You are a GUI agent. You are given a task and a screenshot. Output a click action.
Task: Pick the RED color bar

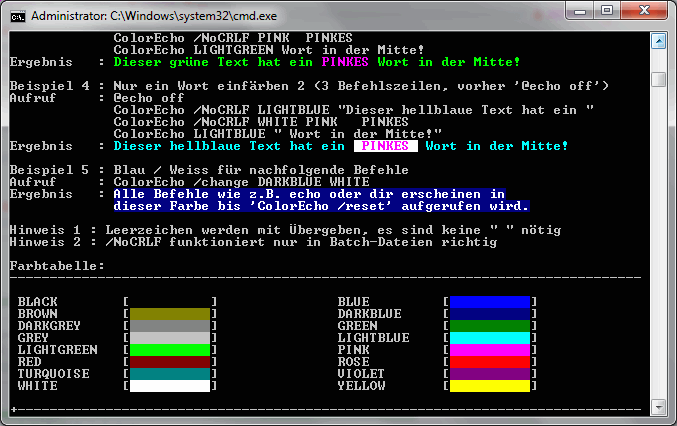[x=170, y=362]
